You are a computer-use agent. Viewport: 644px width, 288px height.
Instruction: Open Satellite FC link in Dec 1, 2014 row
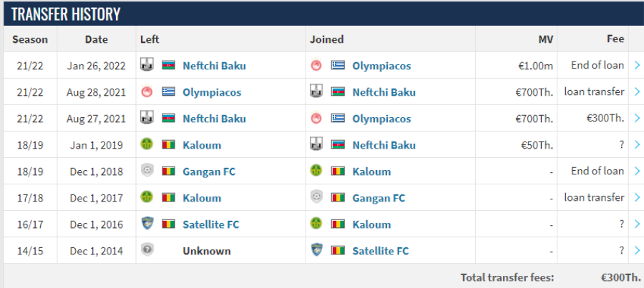tap(381, 251)
